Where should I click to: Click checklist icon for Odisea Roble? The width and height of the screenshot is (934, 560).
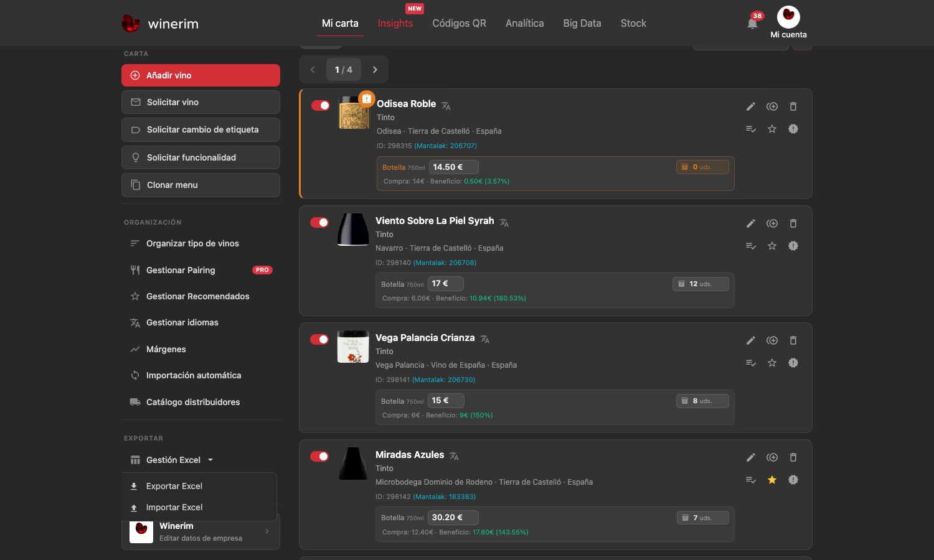pyautogui.click(x=751, y=129)
